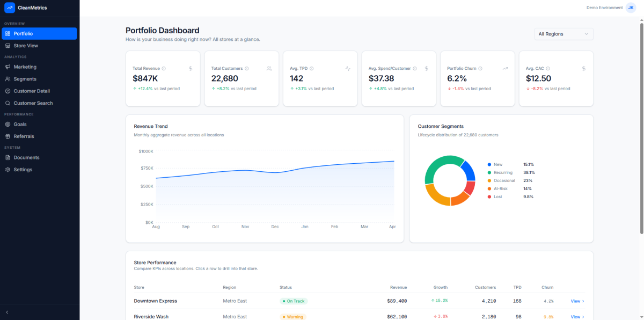644x320 pixels.
Task: Click the On Track status badge
Action: pyautogui.click(x=294, y=301)
